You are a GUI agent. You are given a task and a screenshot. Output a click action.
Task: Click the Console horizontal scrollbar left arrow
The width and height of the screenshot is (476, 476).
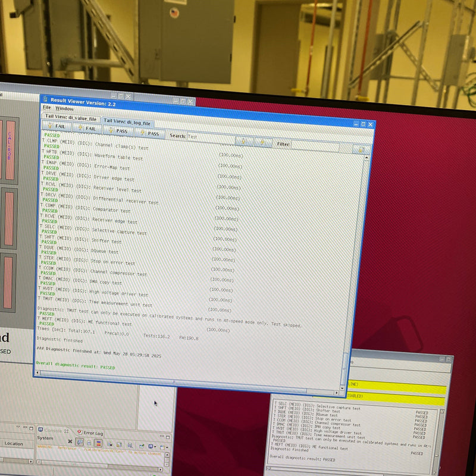(39, 462)
